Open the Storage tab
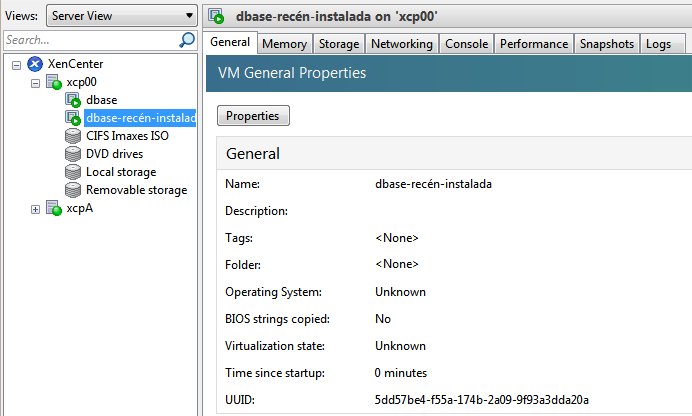 [x=339, y=44]
